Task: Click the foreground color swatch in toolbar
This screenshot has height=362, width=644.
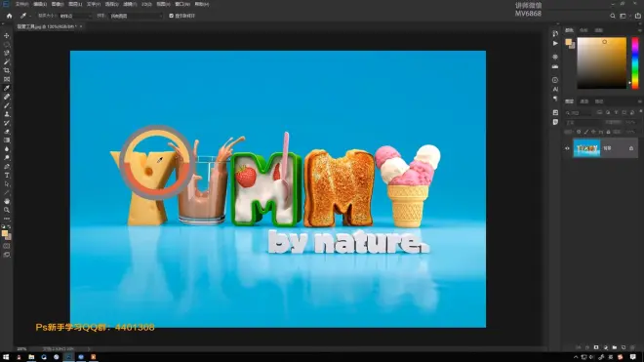Action: (5, 233)
